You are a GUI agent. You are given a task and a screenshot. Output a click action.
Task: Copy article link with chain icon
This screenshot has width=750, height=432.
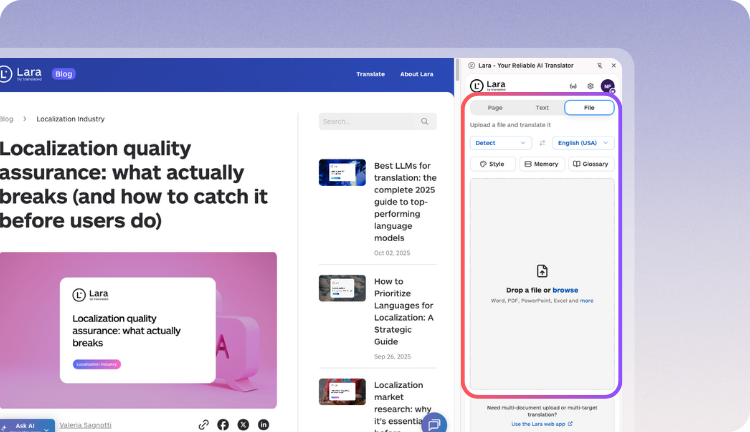click(x=203, y=425)
